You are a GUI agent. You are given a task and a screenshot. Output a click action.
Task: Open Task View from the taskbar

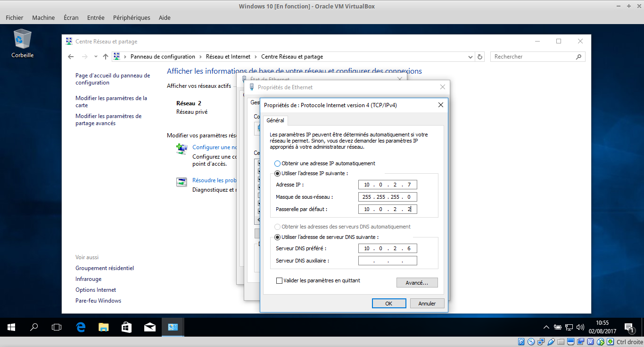tap(57, 327)
